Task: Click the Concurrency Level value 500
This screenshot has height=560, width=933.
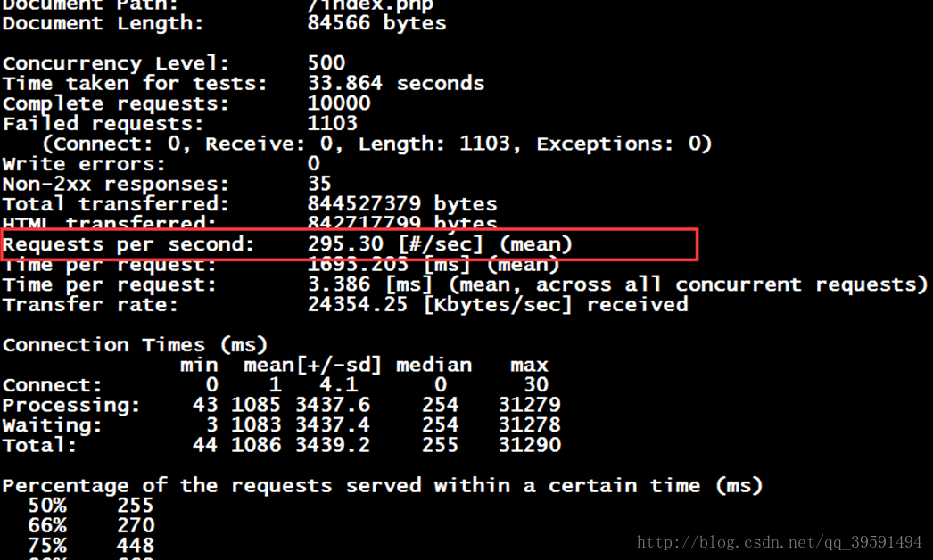Action: [326, 63]
